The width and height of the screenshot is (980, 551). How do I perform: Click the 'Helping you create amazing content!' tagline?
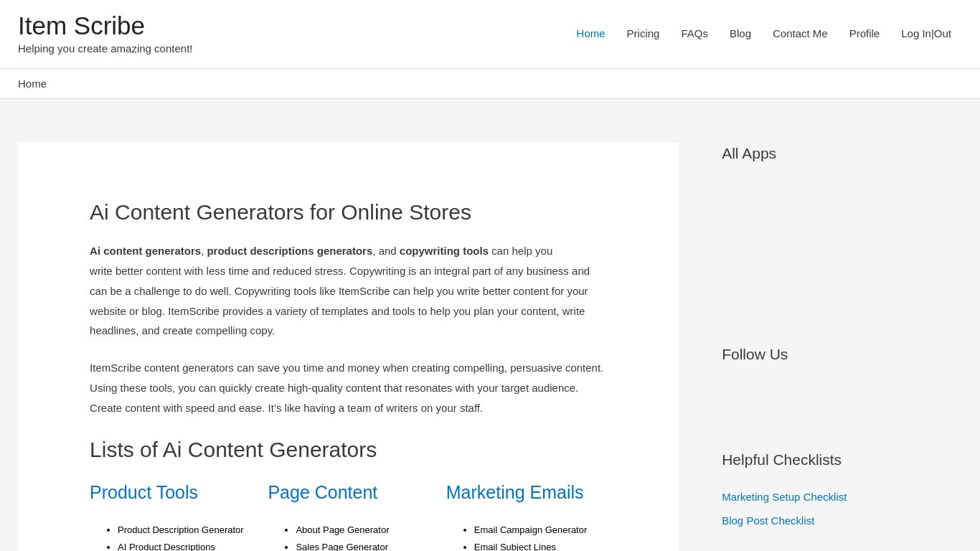pos(105,49)
